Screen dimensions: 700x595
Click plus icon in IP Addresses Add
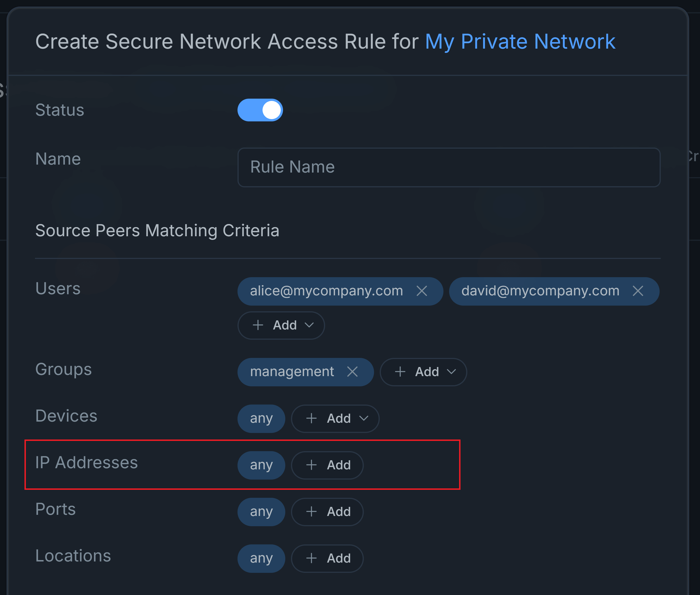click(x=311, y=465)
